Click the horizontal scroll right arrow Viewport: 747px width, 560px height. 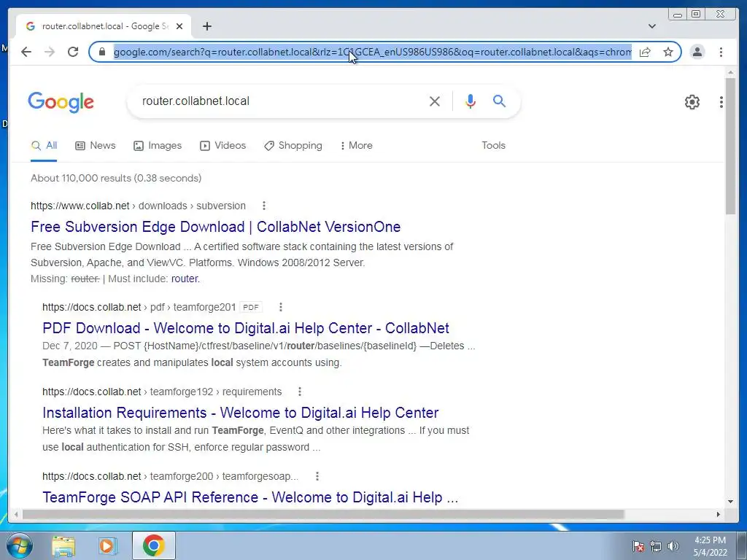click(719, 514)
